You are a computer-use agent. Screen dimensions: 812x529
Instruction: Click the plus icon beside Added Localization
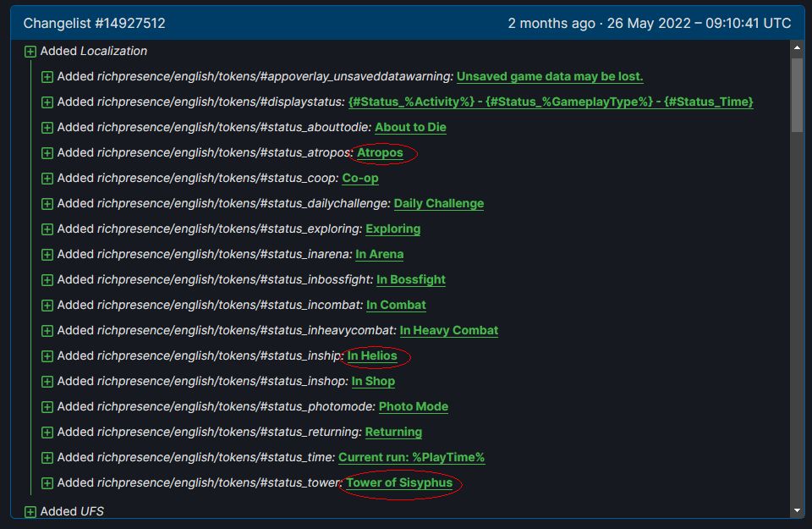click(x=30, y=52)
